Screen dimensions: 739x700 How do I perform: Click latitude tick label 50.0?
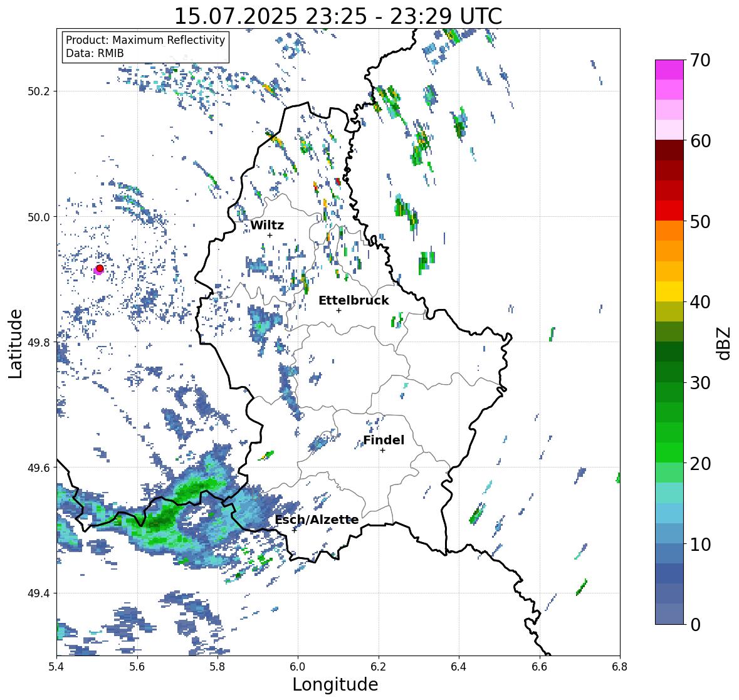tap(39, 217)
